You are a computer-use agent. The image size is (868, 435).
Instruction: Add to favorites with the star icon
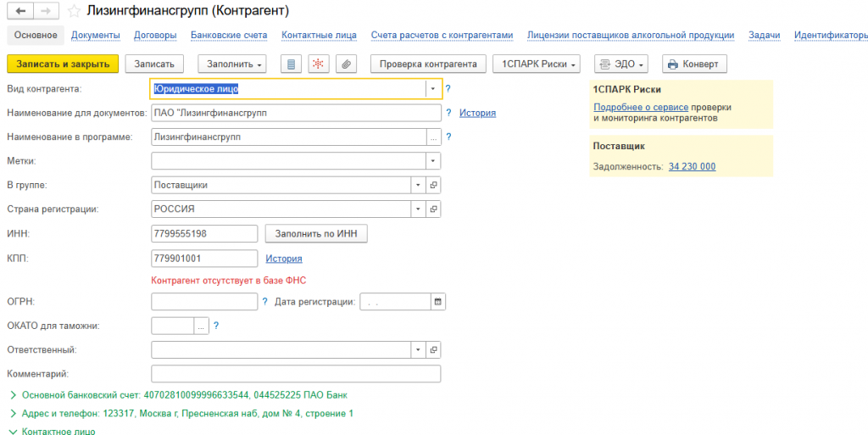[x=74, y=11]
